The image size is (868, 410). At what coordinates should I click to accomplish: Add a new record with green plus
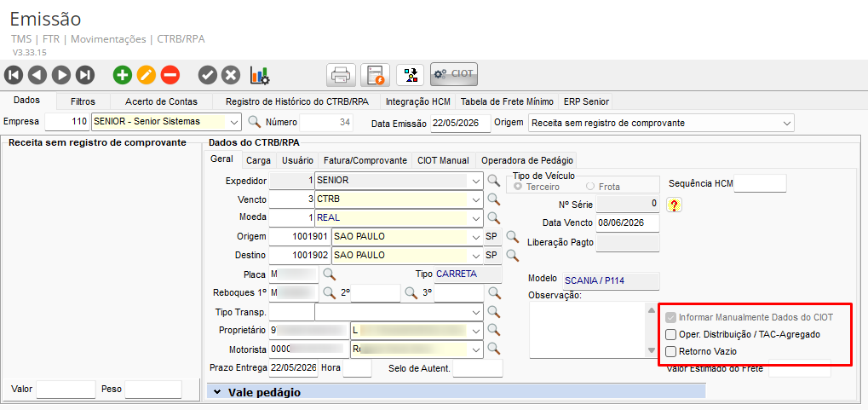(x=123, y=75)
